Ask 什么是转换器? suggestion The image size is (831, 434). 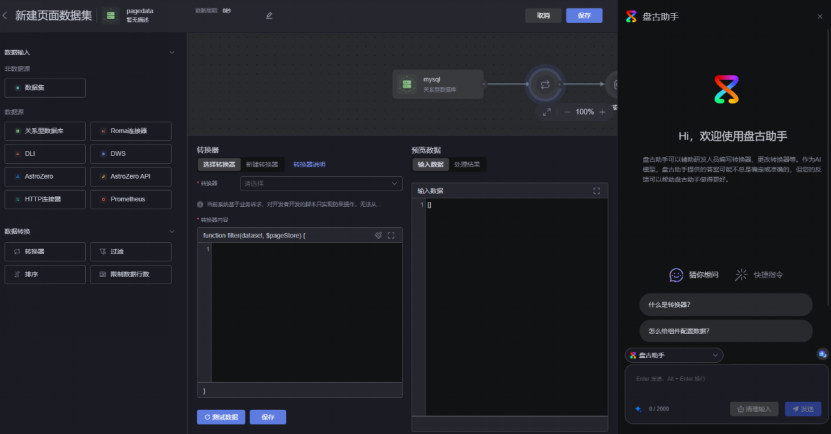pos(726,305)
